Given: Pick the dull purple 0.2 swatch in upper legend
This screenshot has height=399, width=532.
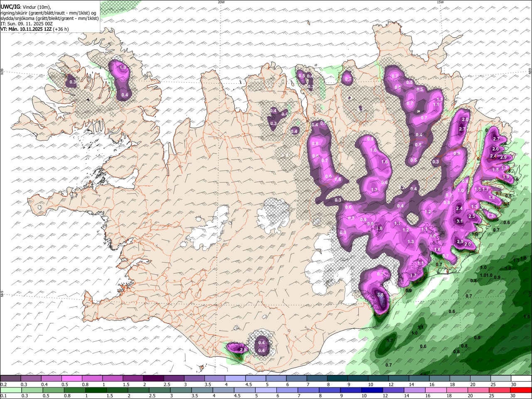Looking at the screenshot, I should 10,379.
